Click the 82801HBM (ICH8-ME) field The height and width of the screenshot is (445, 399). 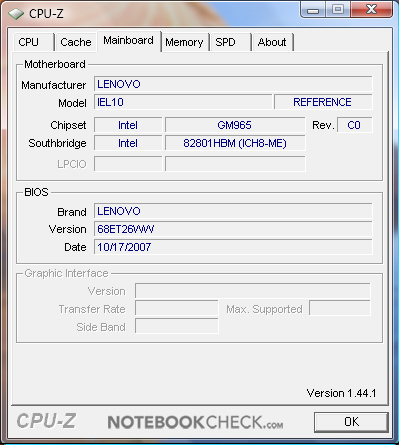235,143
